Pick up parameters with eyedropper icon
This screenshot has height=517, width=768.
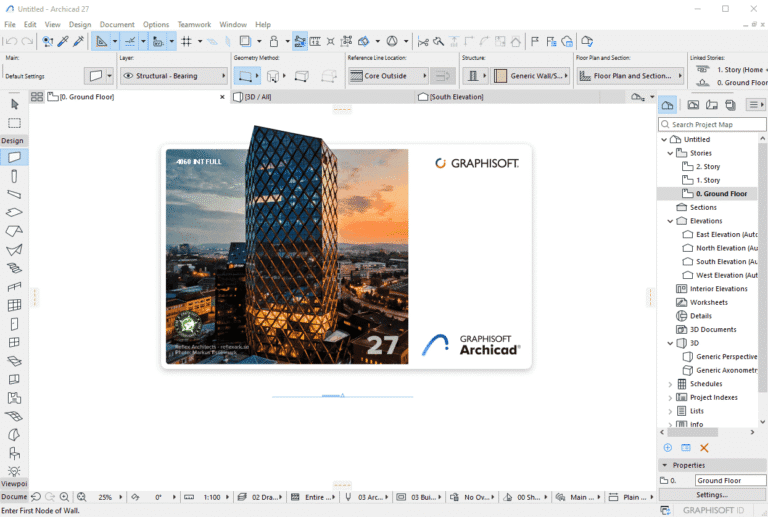coord(63,42)
